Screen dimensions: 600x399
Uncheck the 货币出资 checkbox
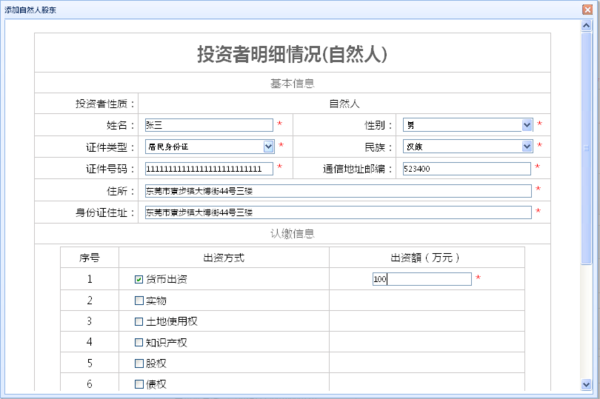(x=139, y=280)
